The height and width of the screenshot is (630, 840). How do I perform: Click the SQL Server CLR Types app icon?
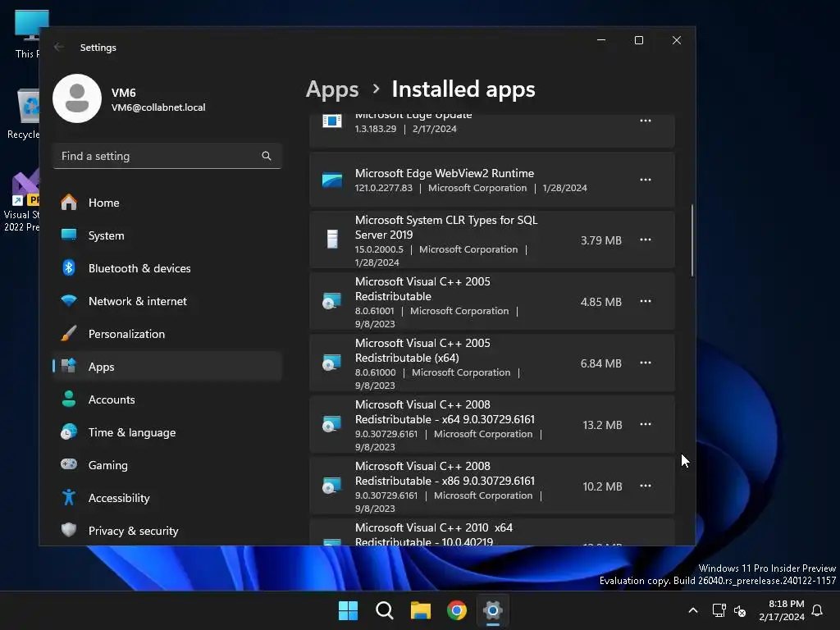point(332,239)
